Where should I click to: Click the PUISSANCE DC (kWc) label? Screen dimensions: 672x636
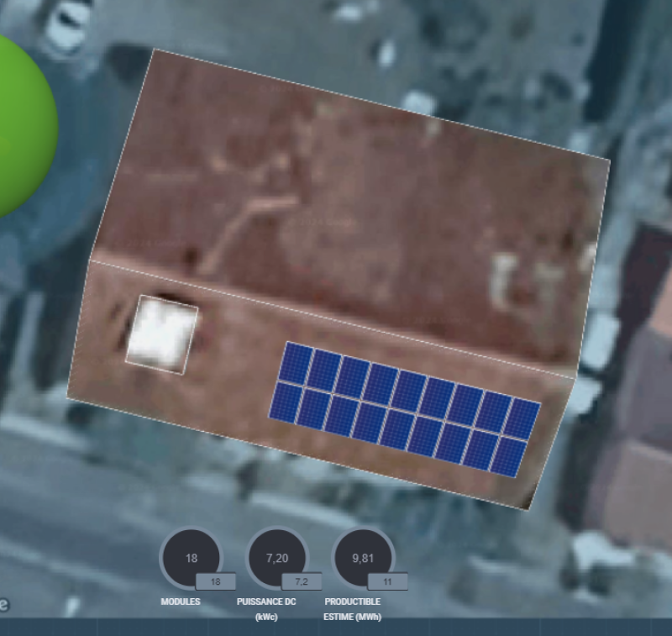point(267,607)
